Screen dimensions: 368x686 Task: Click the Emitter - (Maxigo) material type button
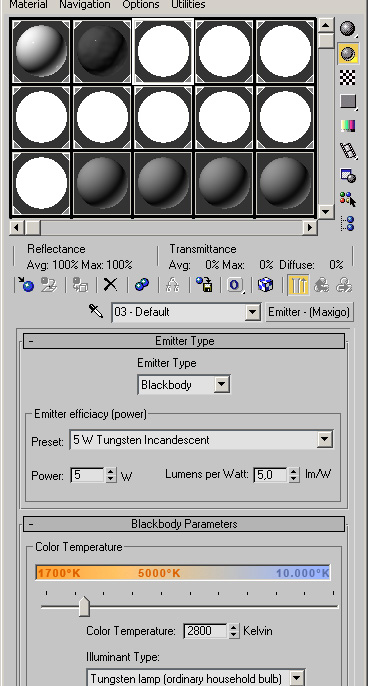click(309, 312)
